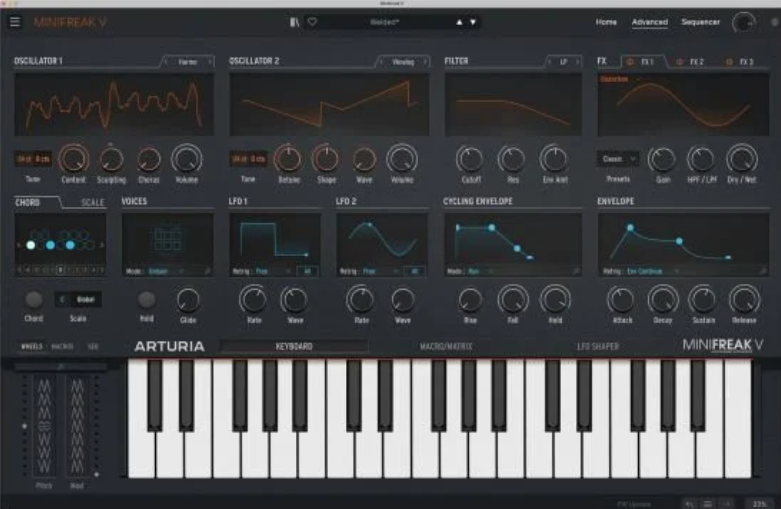Load the next preset with the down arrow
781x509 pixels.
tap(473, 22)
